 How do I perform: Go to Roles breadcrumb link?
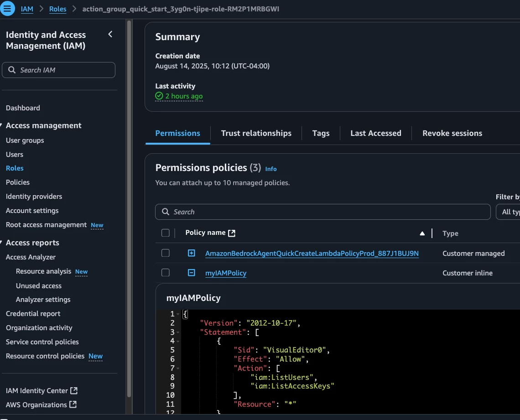click(x=58, y=9)
